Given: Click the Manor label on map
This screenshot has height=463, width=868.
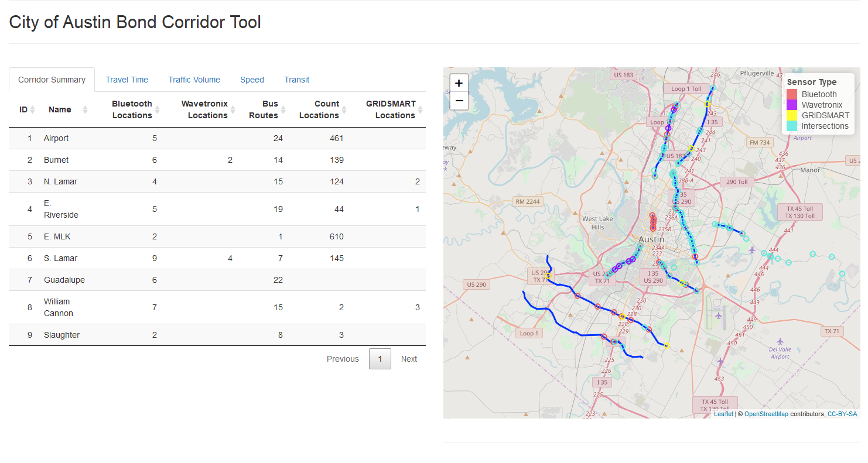Looking at the screenshot, I should (x=810, y=170).
